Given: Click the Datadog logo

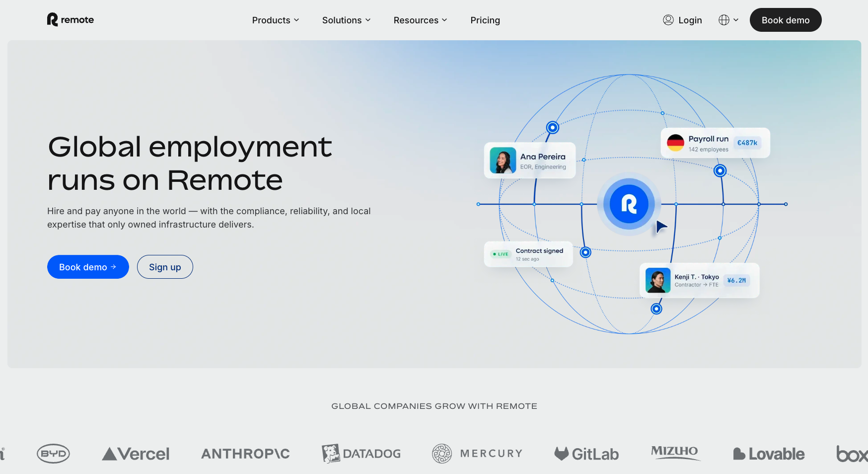Looking at the screenshot, I should (361, 454).
